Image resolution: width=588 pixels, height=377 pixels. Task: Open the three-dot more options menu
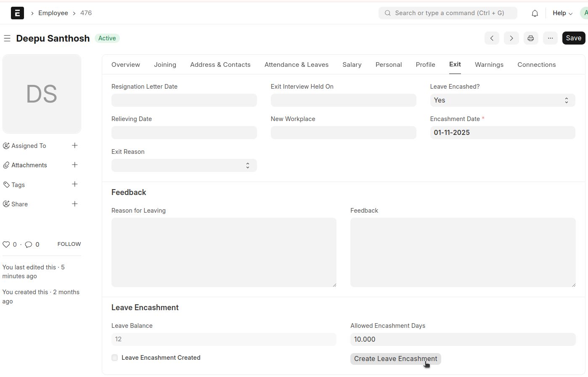(x=550, y=38)
